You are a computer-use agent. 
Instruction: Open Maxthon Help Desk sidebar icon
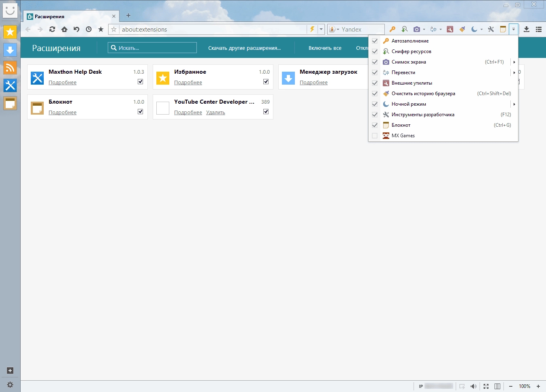(10, 85)
